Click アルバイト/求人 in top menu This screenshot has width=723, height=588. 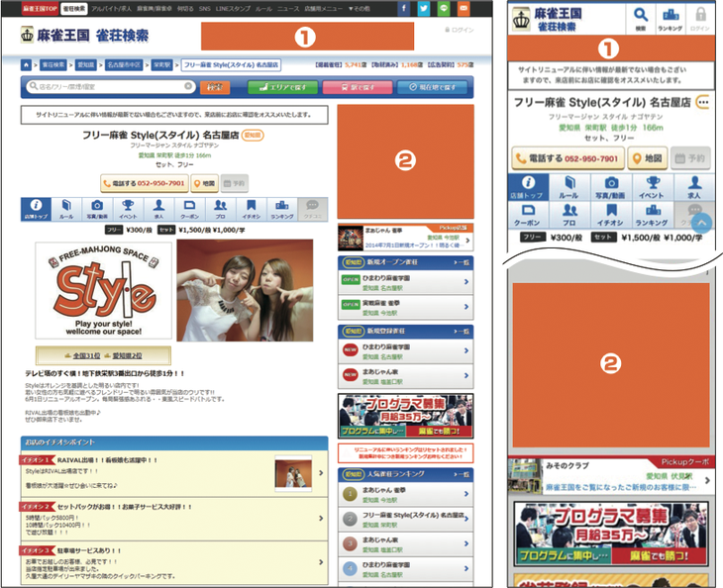111,8
